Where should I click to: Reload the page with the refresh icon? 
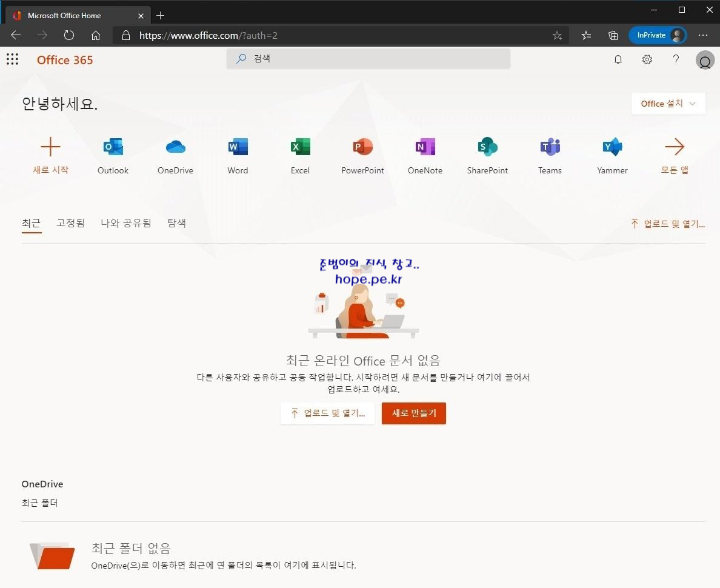point(69,35)
